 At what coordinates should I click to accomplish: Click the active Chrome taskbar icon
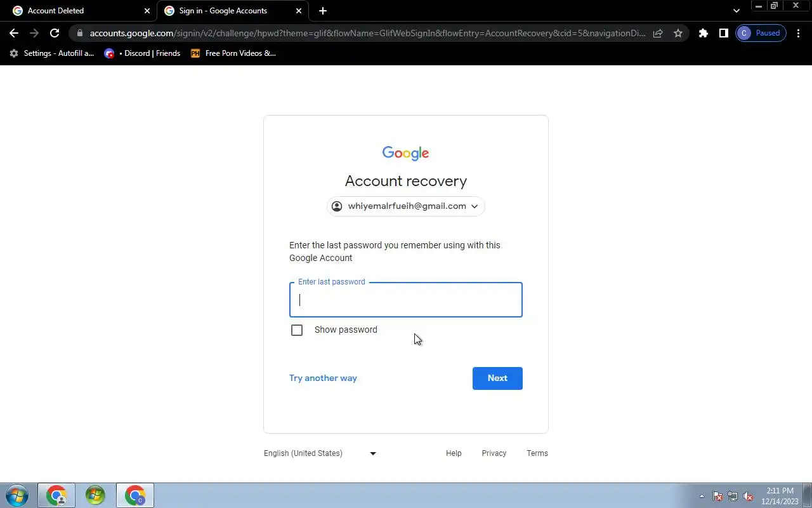tap(135, 495)
